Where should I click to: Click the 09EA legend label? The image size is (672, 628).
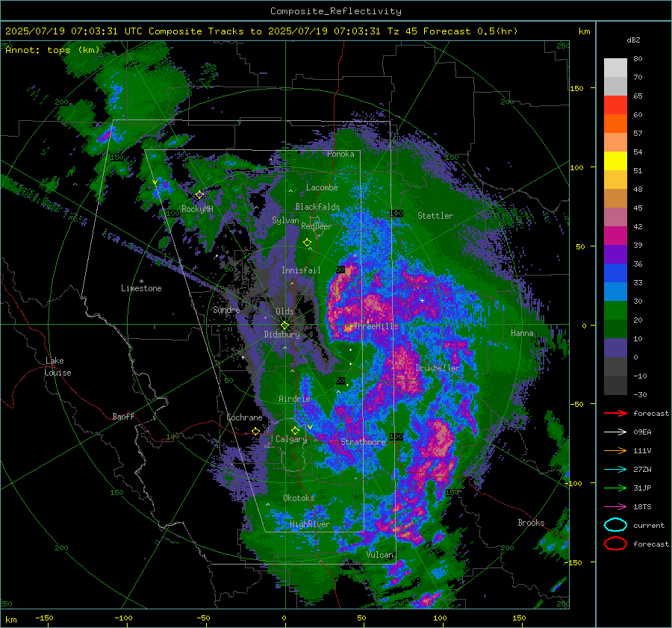tap(642, 432)
